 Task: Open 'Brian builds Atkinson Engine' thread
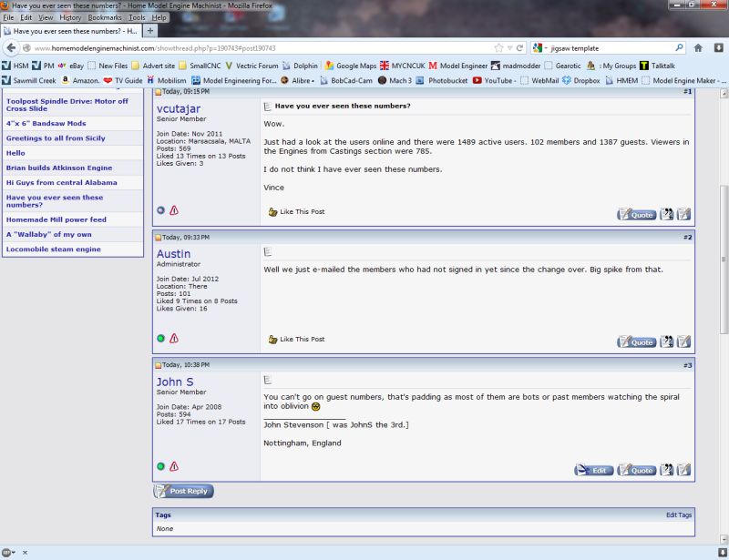(59, 168)
